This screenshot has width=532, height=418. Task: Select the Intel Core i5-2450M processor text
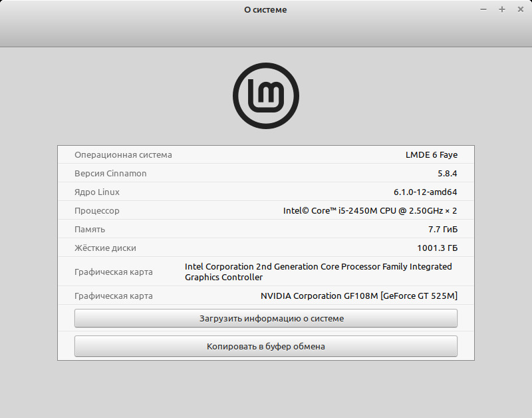(370, 211)
